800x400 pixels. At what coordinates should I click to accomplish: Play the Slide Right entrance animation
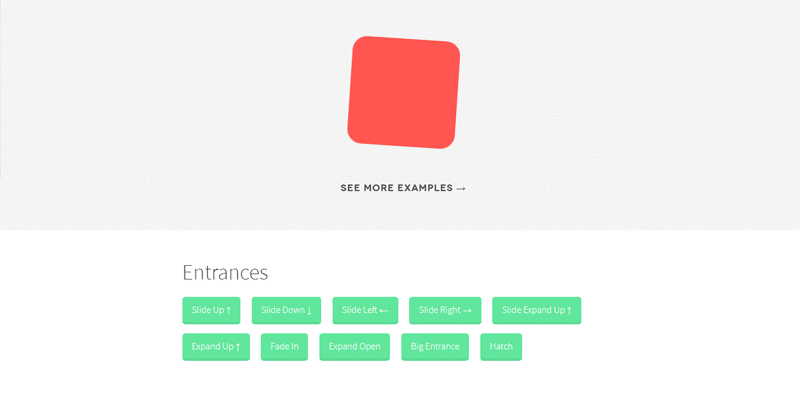pos(445,310)
